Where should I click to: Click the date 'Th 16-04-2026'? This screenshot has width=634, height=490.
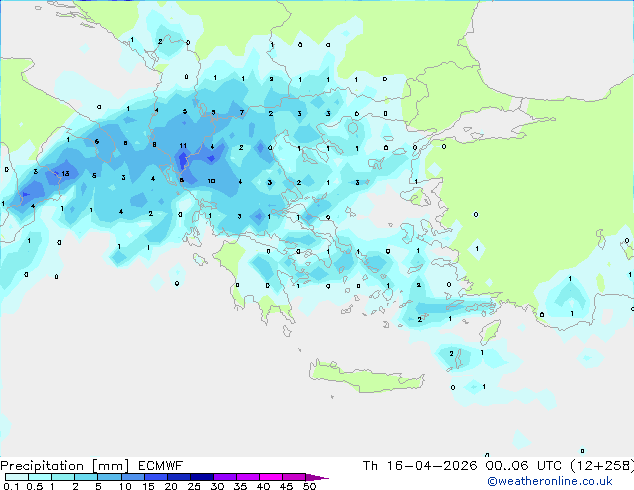420,466
